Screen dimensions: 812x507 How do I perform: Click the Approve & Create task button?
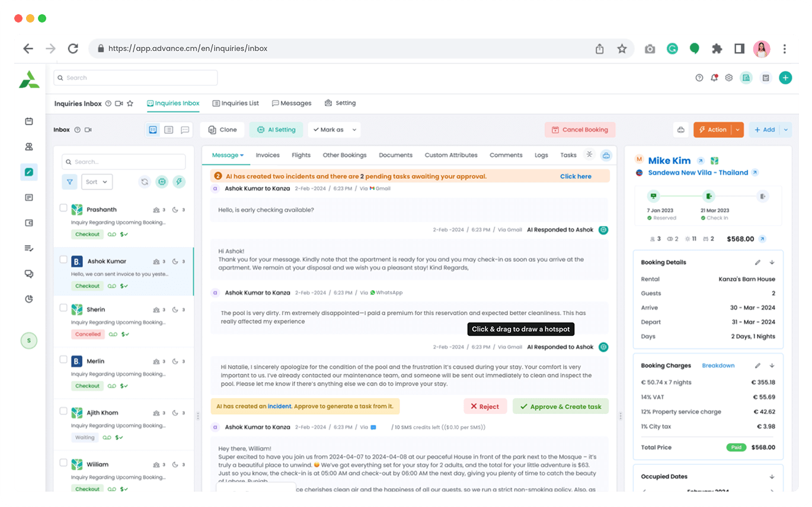pos(560,406)
